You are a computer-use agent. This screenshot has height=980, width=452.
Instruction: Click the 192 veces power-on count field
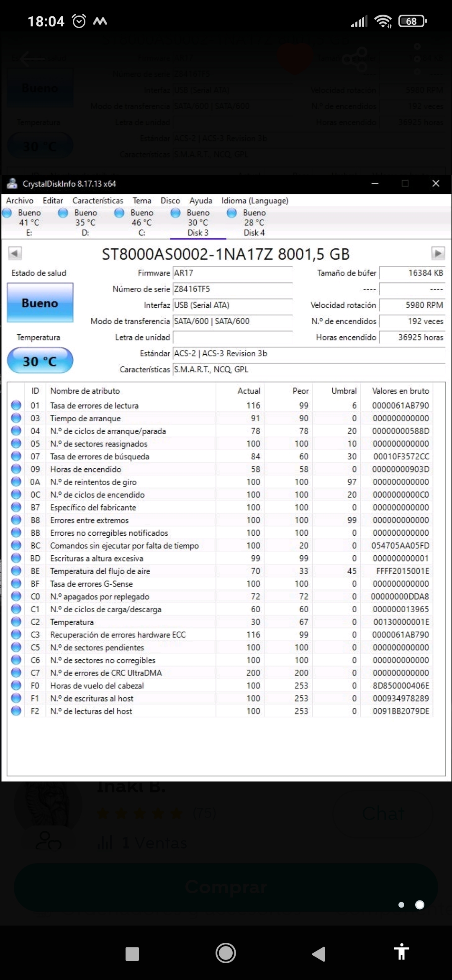412,321
